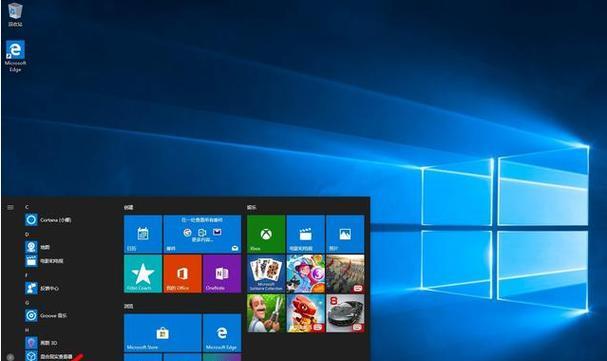The width and height of the screenshot is (607, 361).
Task: Launch Microsoft Solitaire Collection tile
Action: tap(266, 274)
